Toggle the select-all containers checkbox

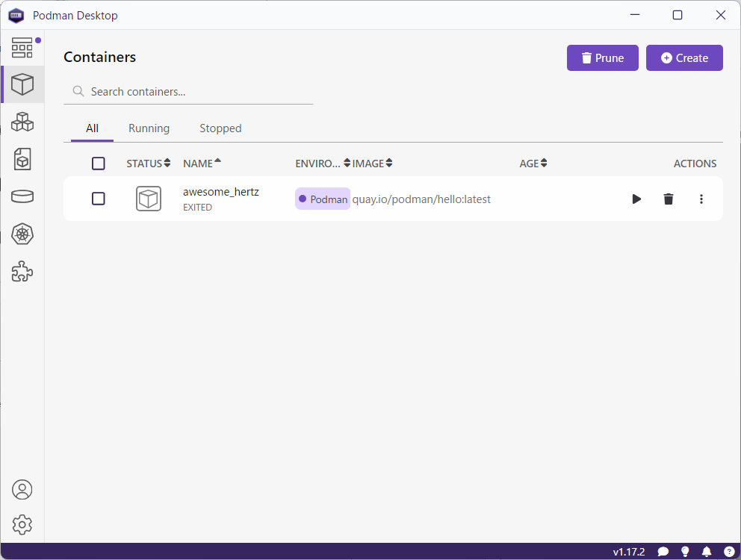tap(99, 164)
